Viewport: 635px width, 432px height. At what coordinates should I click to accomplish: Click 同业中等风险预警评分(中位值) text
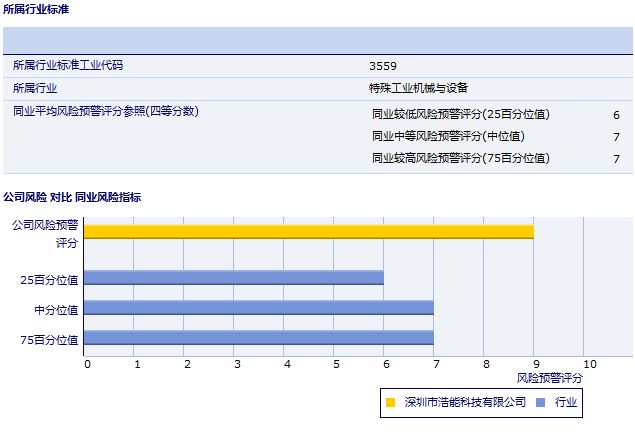(448, 136)
